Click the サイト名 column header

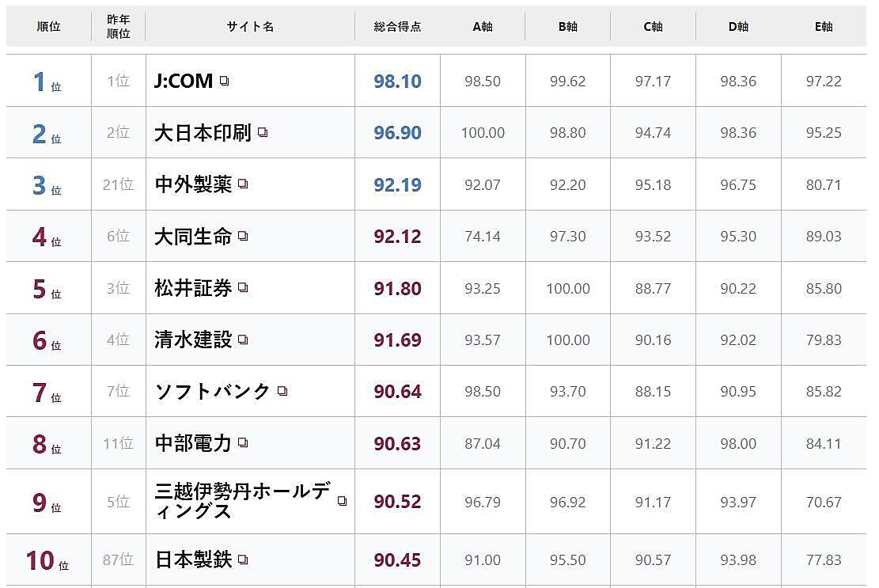[250, 27]
